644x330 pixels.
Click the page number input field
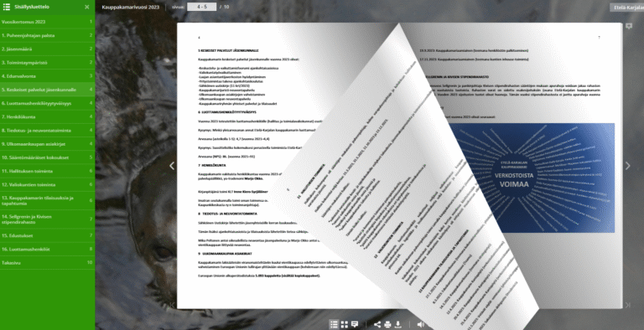coord(201,7)
